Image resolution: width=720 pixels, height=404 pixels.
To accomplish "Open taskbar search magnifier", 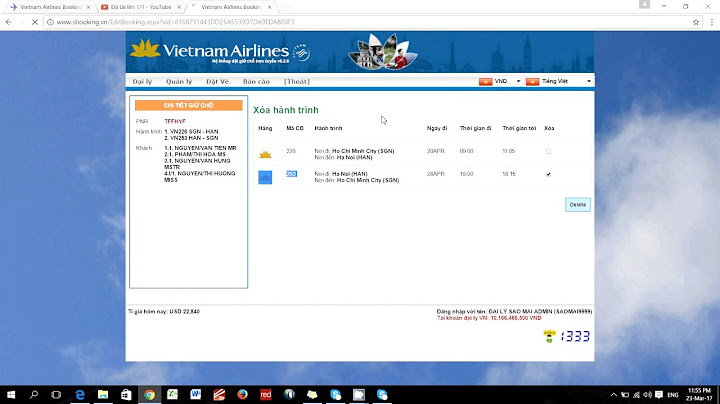I will click(x=34, y=394).
